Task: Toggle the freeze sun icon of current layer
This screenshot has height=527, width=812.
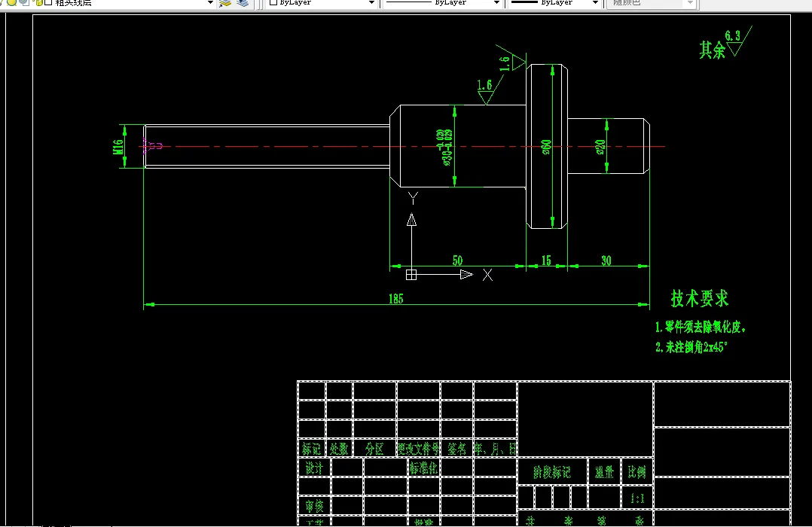Action: (x=11, y=2)
